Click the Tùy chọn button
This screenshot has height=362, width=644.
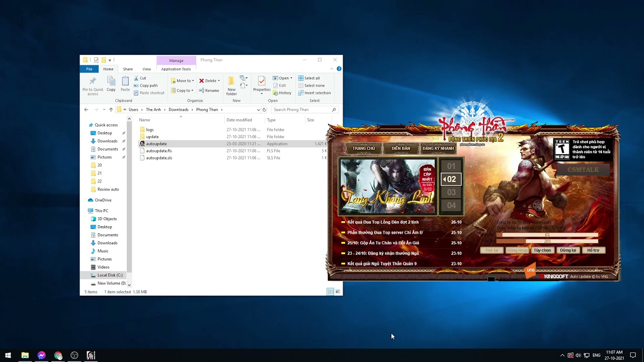tap(542, 250)
